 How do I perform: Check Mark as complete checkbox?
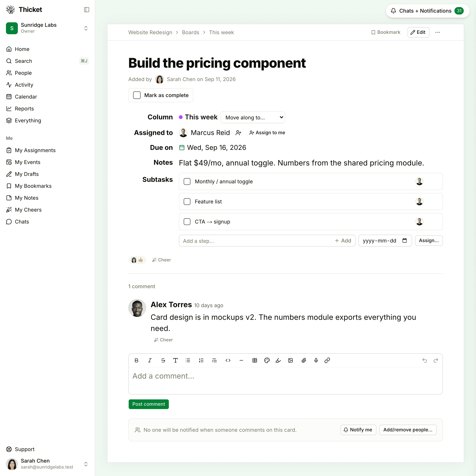click(137, 95)
